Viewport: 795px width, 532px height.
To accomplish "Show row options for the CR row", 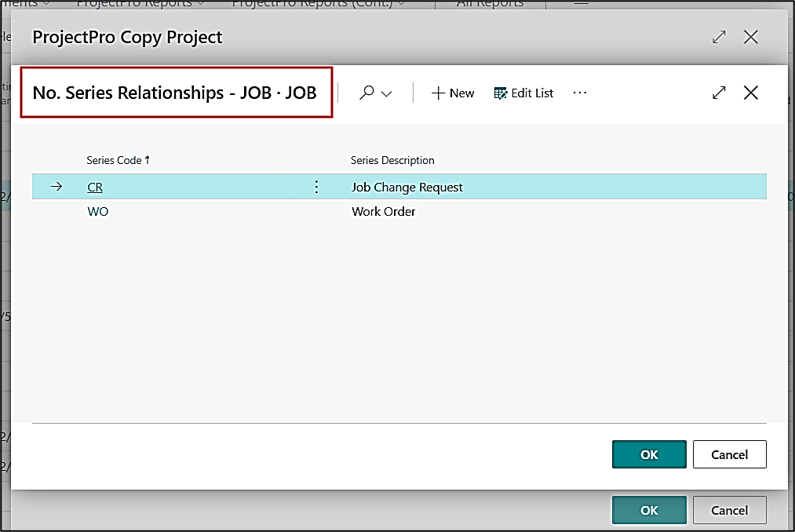I will 316,187.
